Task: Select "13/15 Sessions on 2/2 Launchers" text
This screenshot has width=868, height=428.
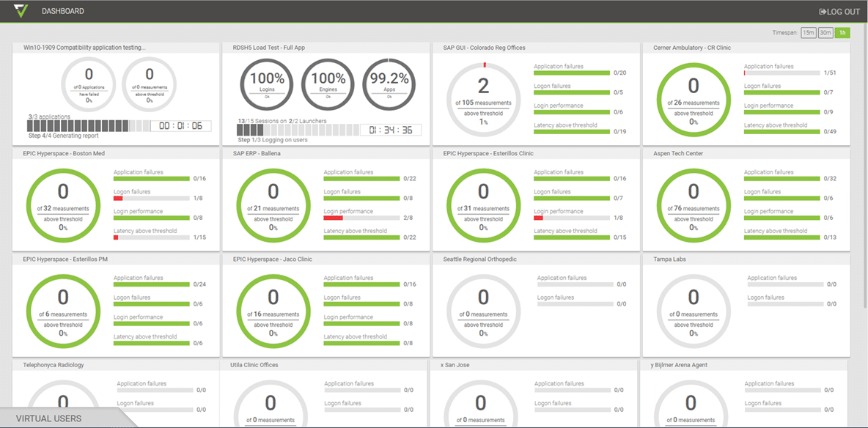Action: 282,121
